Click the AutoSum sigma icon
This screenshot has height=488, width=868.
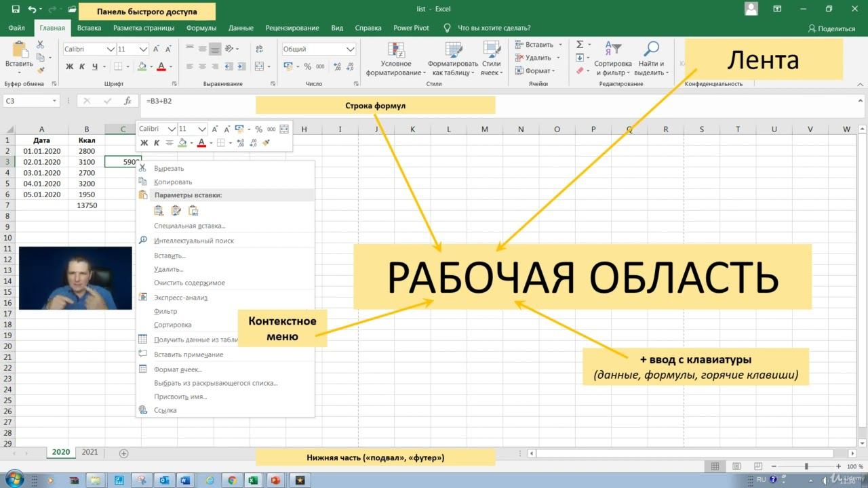point(580,45)
